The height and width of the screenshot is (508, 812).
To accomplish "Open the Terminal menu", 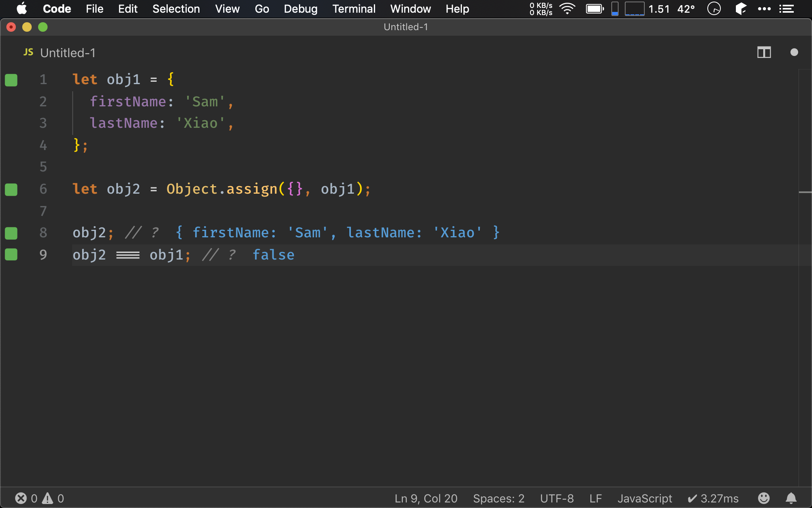I will point(354,9).
